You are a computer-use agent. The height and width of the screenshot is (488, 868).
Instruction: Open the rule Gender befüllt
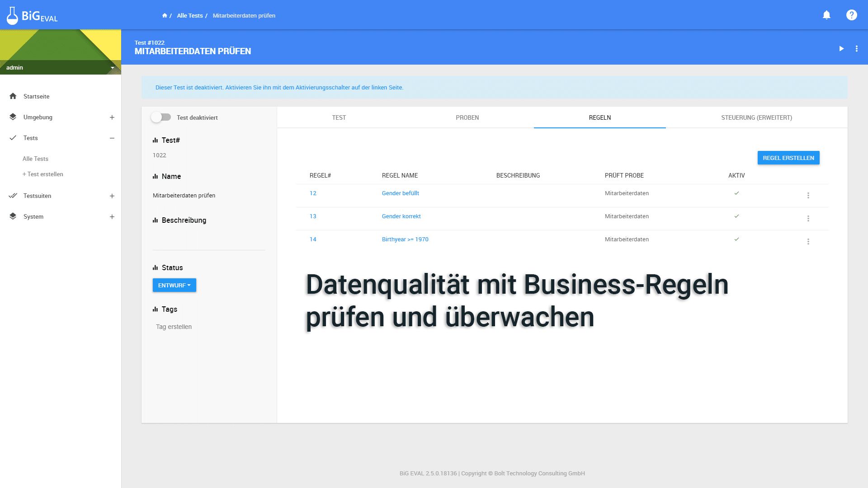click(400, 193)
